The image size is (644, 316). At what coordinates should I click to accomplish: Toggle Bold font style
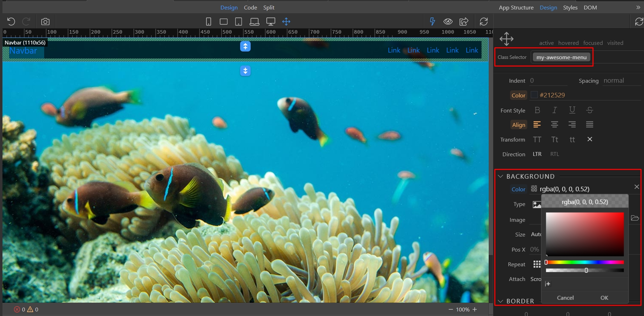(x=537, y=110)
